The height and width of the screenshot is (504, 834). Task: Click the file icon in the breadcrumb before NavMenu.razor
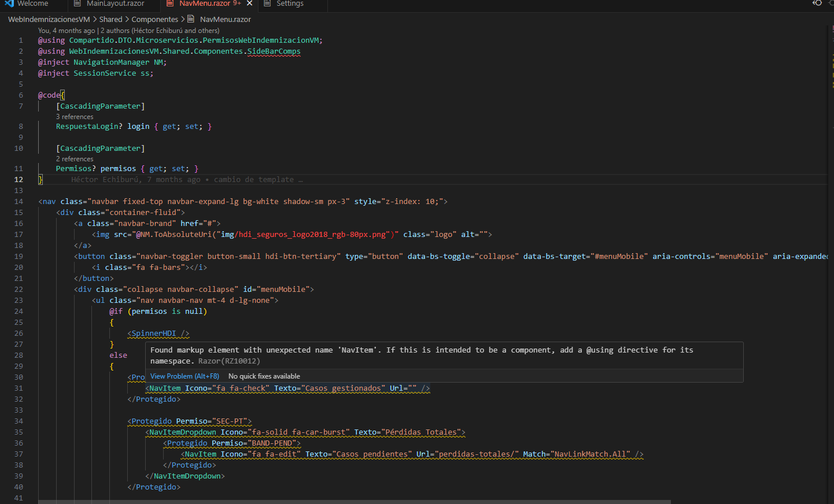(x=191, y=19)
